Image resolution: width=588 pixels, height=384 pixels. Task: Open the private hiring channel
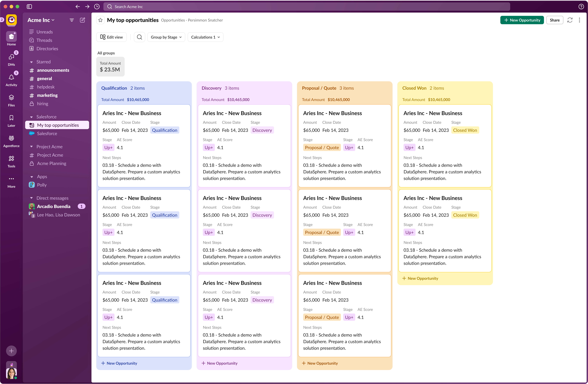click(57, 104)
